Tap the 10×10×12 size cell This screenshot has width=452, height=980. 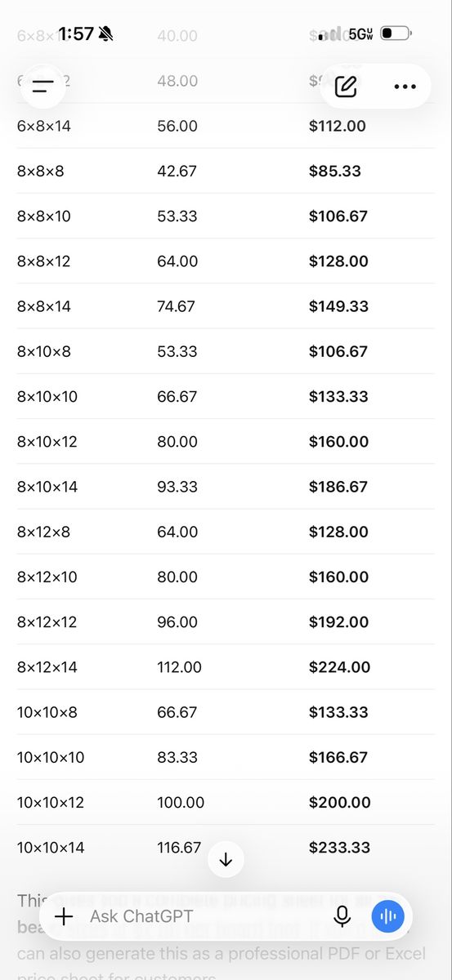[x=51, y=803]
